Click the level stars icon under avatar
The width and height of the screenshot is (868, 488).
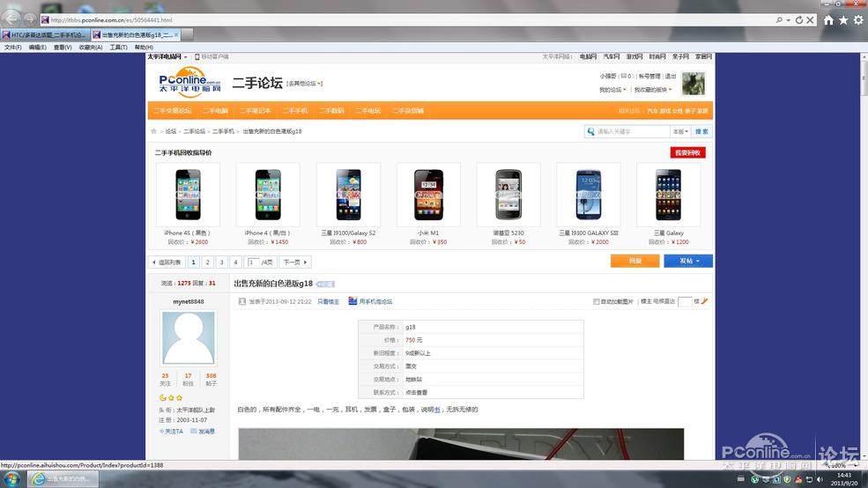(x=170, y=398)
